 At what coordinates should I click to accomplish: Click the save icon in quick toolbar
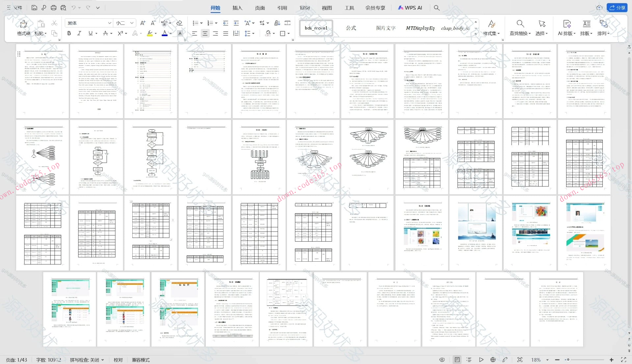[x=34, y=8]
